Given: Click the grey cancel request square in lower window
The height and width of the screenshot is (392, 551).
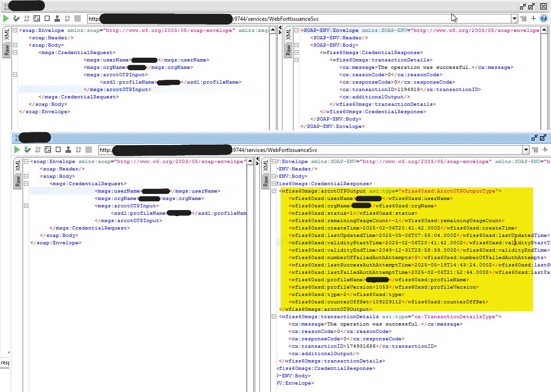Looking at the screenshot, I should [x=89, y=150].
